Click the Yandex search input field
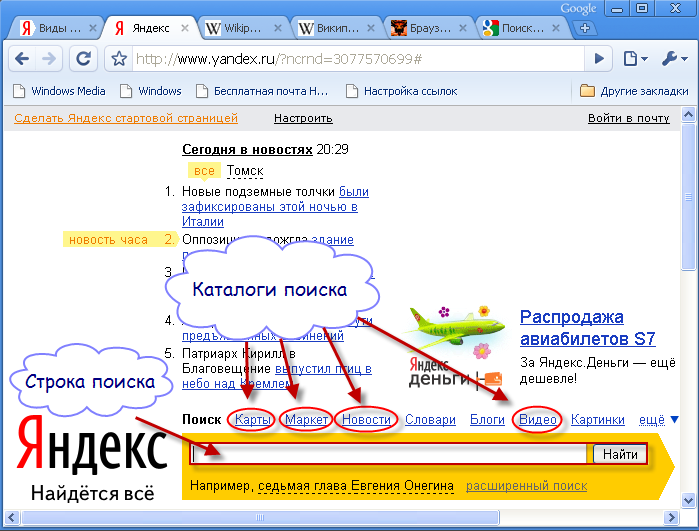This screenshot has width=699, height=531. click(389, 454)
